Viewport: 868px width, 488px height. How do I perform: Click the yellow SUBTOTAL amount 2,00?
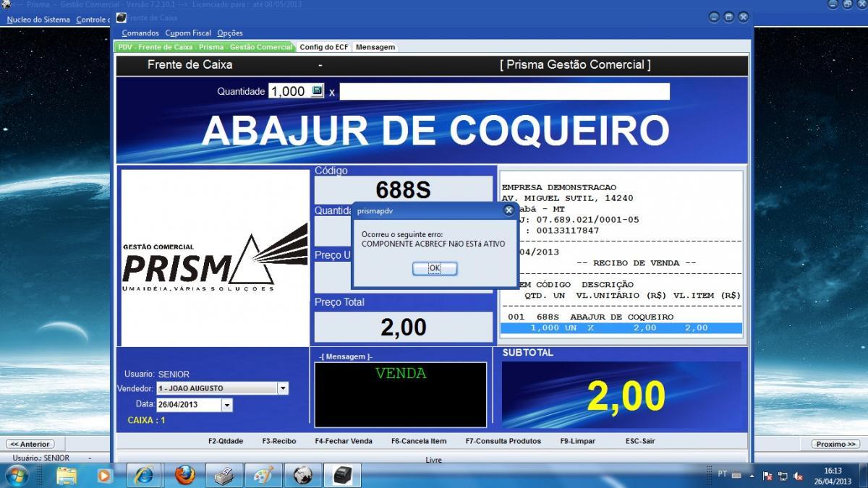pos(626,396)
